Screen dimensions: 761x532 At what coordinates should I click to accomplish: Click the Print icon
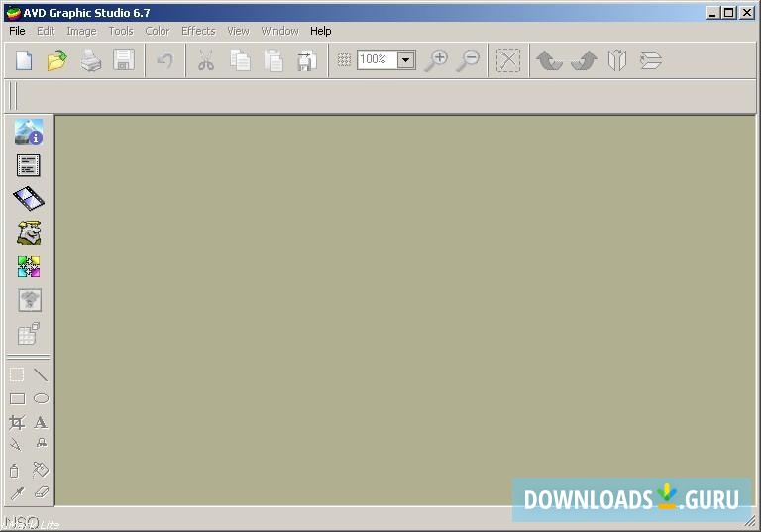(91, 60)
